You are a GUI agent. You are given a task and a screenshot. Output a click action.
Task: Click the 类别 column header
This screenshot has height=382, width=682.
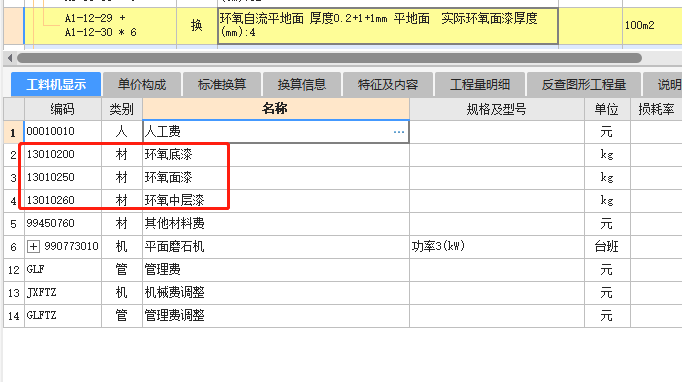click(x=122, y=109)
